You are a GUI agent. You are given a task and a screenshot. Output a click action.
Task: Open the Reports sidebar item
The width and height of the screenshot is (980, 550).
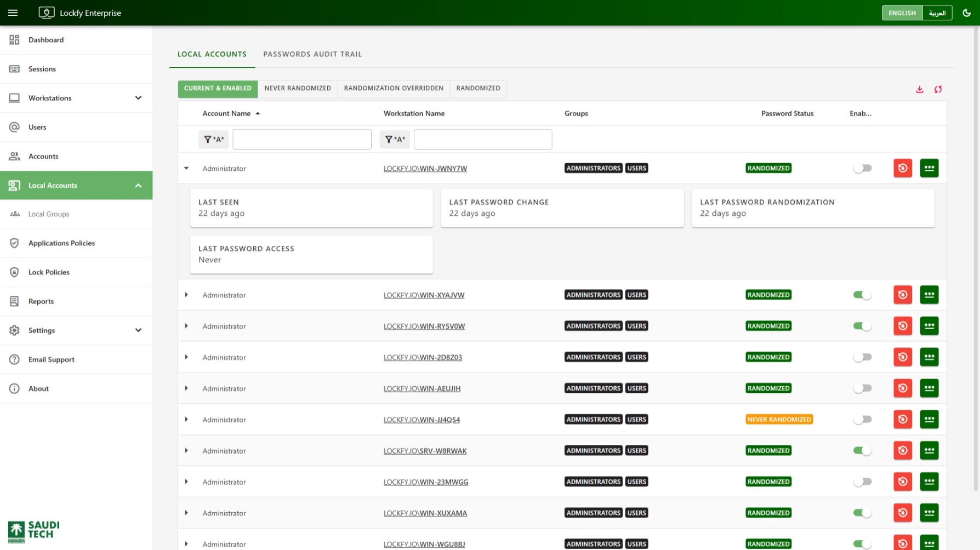(76, 301)
